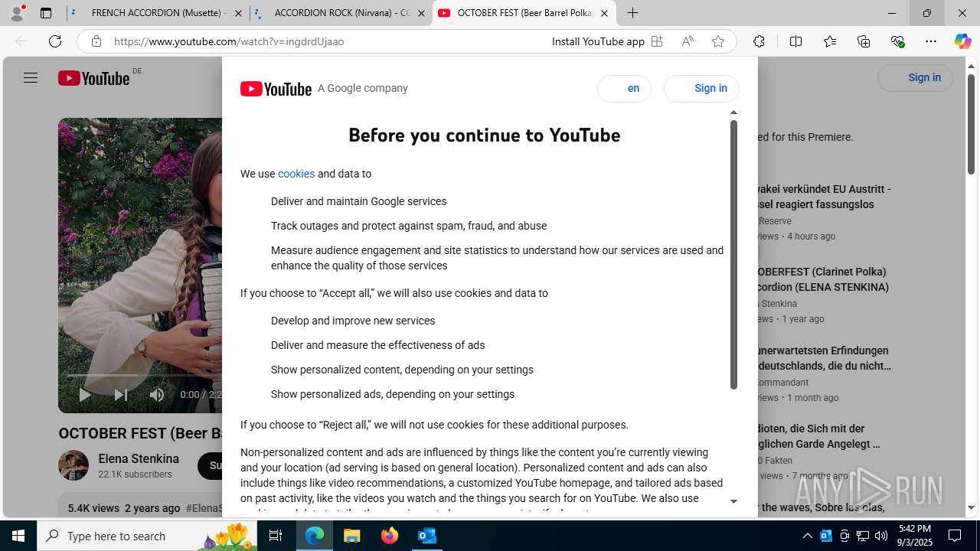The height and width of the screenshot is (551, 980).
Task: Click the Sign in button on YouTube header
Action: (915, 77)
